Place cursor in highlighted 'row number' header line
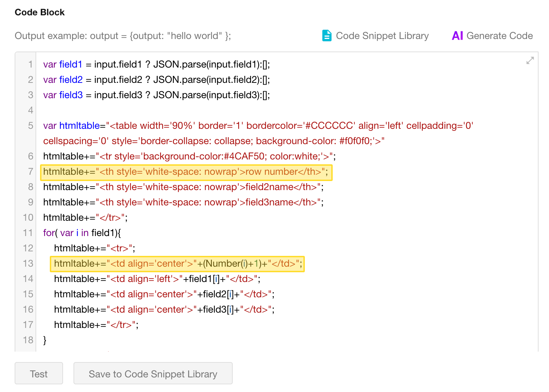 pyautogui.click(x=186, y=172)
